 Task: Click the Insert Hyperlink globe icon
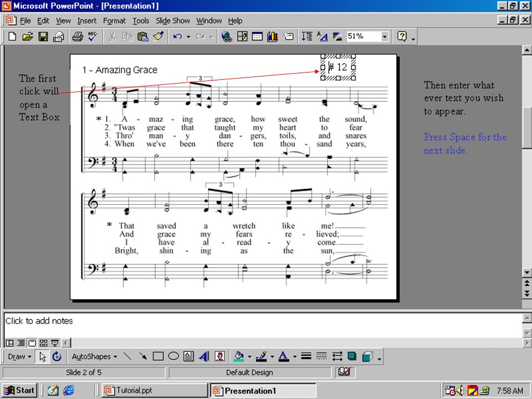[x=226, y=37]
